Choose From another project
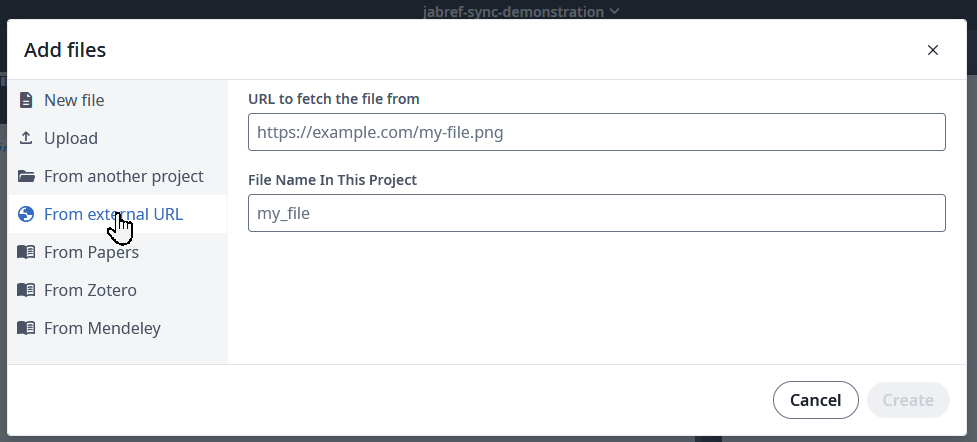Screen dimensions: 977x442 coord(123,176)
